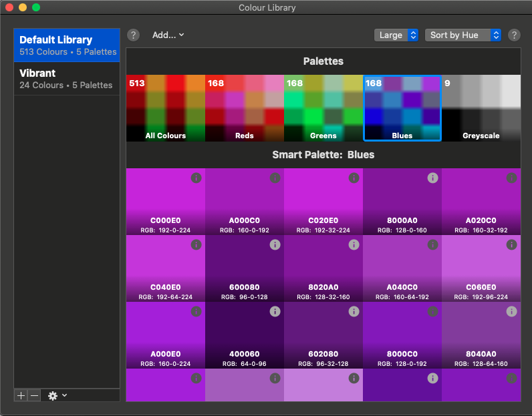Select the Blues palette
532x416 pixels.
(x=402, y=108)
